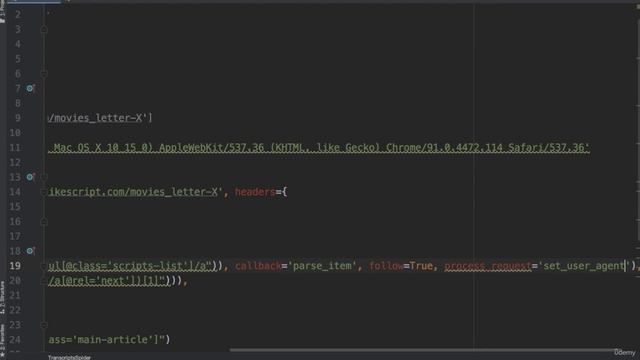Screen dimensions: 640x360
Task: Click the callback keyword argument
Action: pyautogui.click(x=258, y=266)
